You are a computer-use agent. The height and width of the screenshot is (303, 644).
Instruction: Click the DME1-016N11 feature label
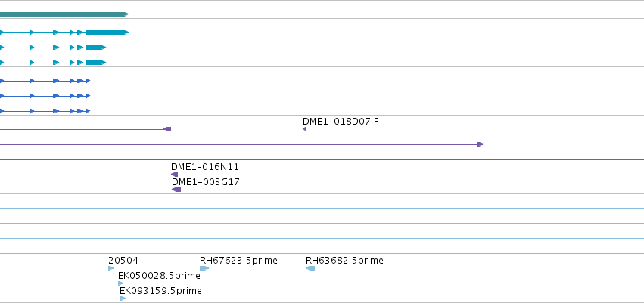[205, 167]
